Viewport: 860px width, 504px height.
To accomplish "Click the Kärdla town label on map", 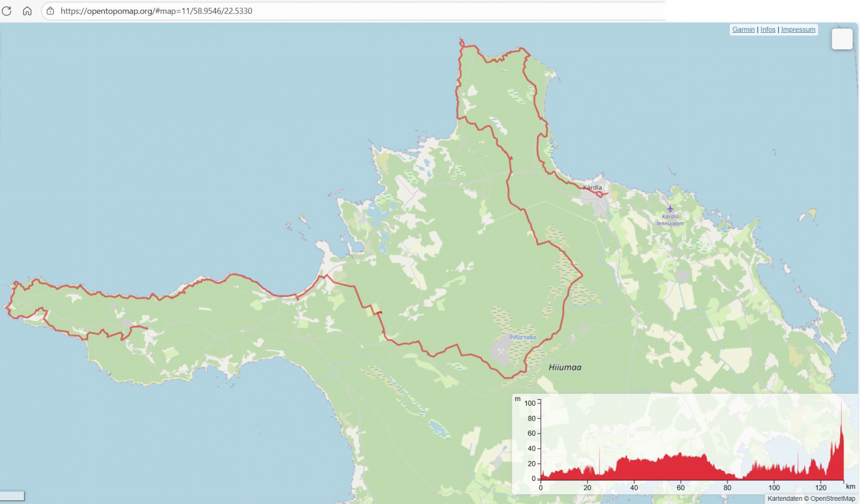I will tap(592, 188).
